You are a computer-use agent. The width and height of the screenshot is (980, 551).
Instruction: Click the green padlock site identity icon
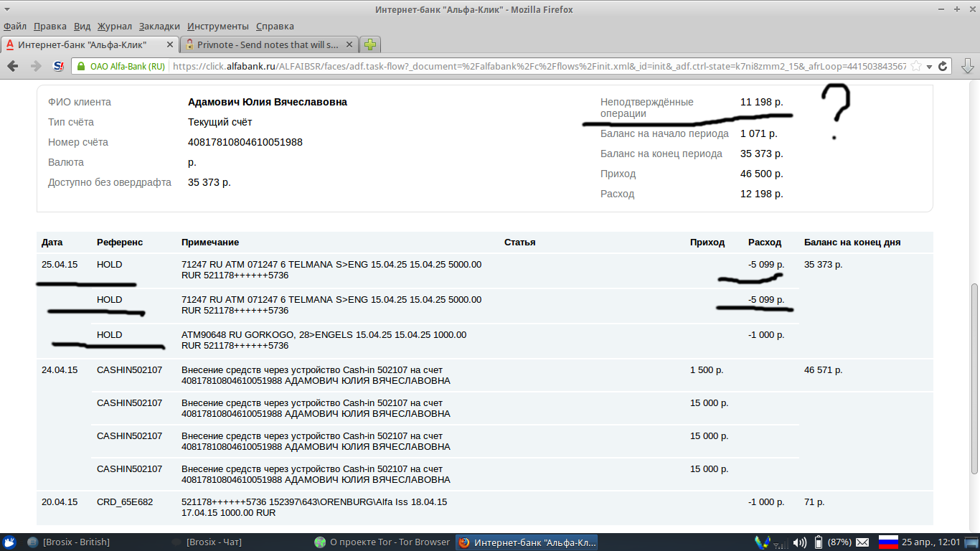coord(80,66)
